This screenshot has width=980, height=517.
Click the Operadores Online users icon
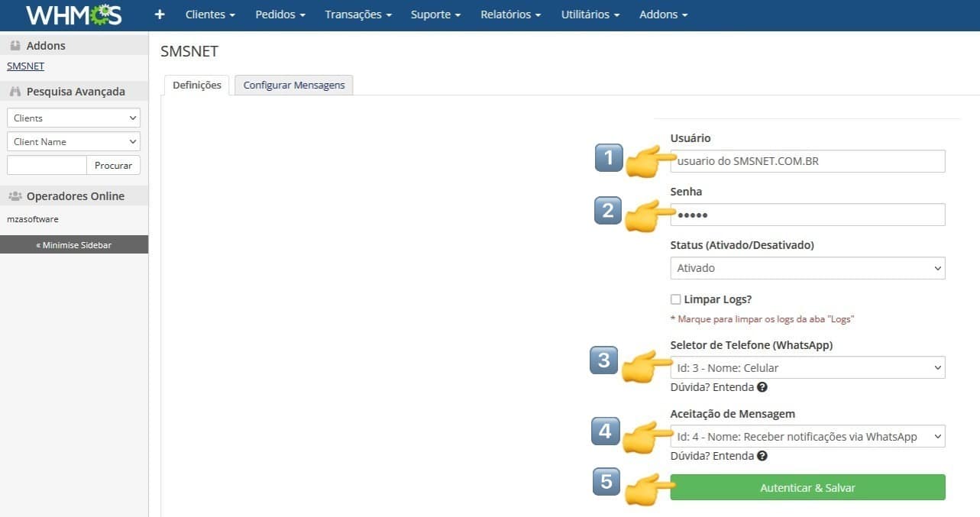pyautogui.click(x=15, y=196)
